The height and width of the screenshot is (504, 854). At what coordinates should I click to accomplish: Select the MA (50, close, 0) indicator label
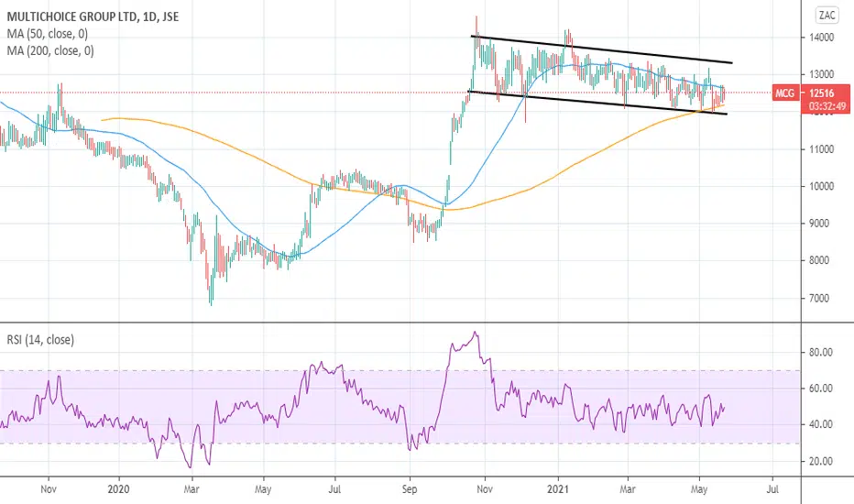pos(48,34)
